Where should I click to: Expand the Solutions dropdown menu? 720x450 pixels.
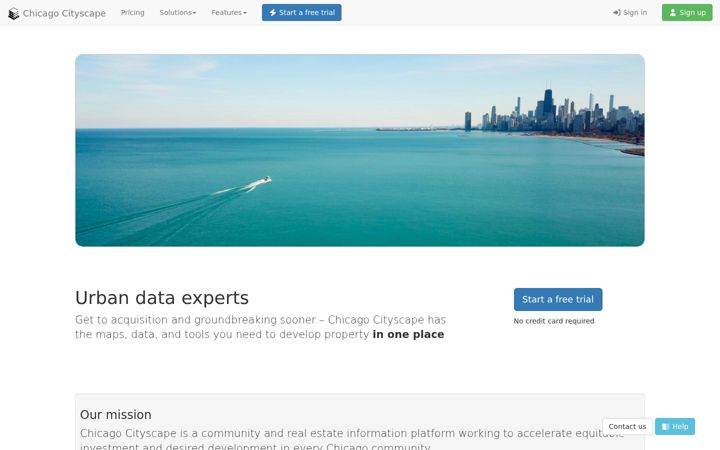178,12
